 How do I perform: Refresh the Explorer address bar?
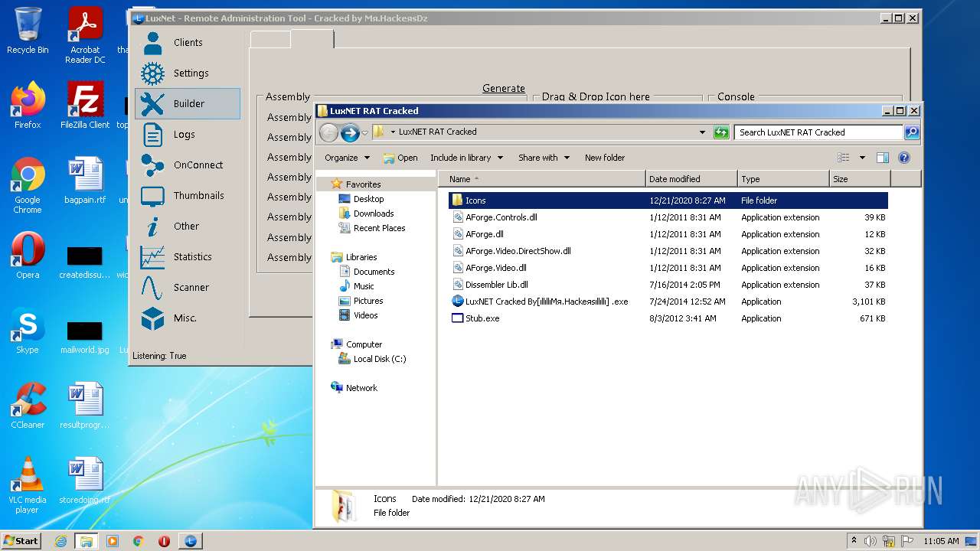coord(721,132)
